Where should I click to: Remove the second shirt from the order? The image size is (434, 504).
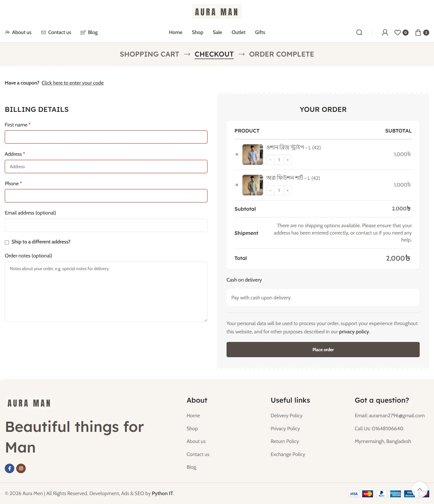click(237, 185)
